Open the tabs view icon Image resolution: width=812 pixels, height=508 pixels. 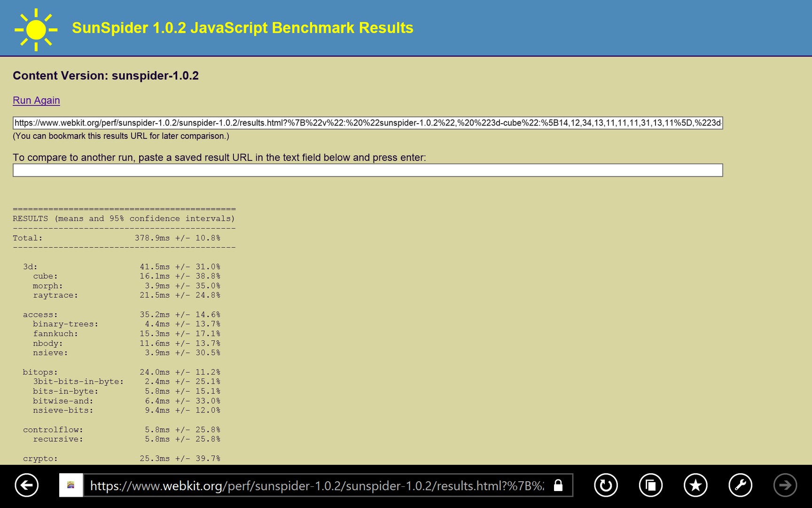coord(651,485)
